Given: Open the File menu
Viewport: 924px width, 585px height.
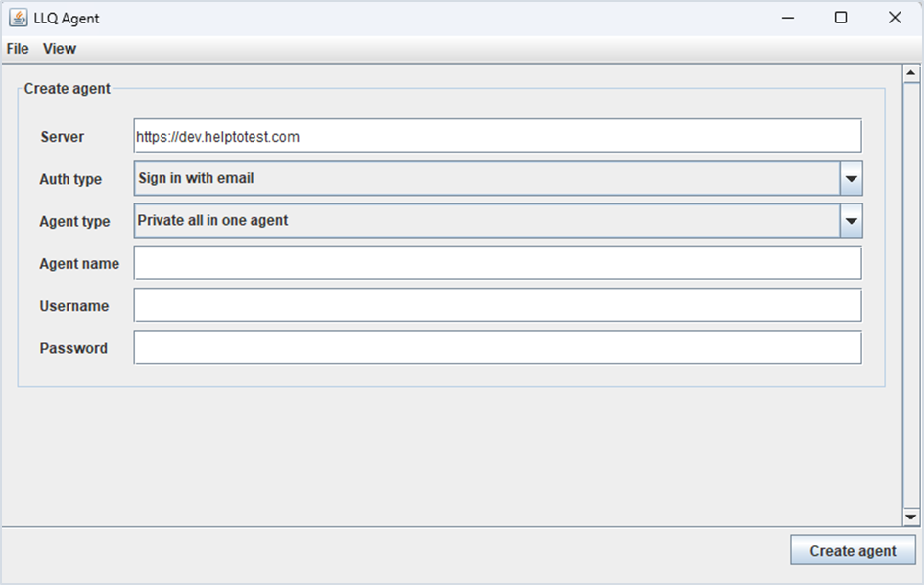Looking at the screenshot, I should [x=18, y=49].
